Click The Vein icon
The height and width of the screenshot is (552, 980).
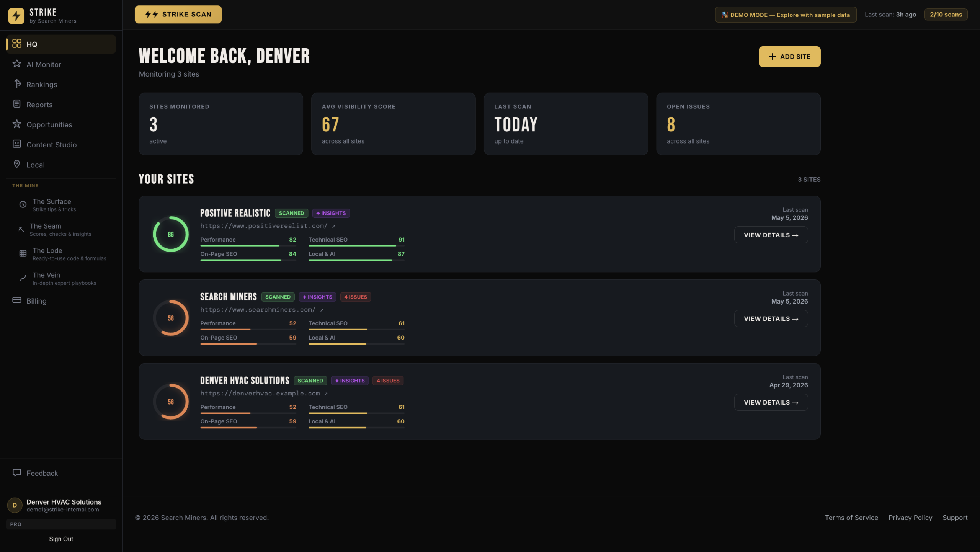pos(23,278)
